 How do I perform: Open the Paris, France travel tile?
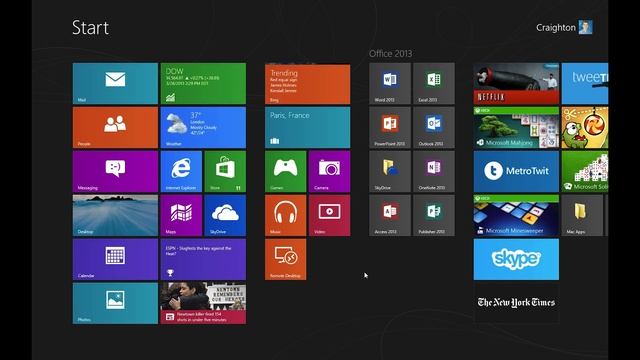(307, 127)
